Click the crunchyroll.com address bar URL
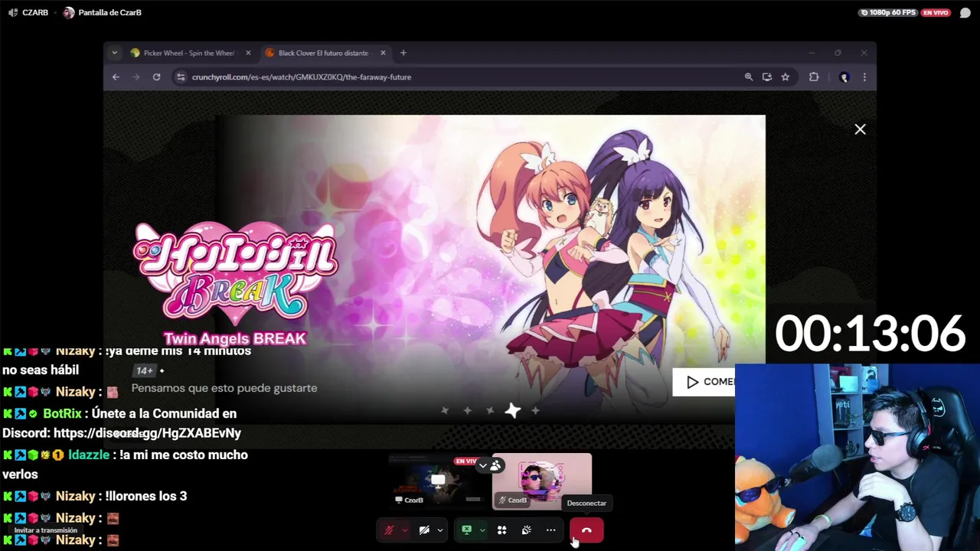 click(301, 77)
